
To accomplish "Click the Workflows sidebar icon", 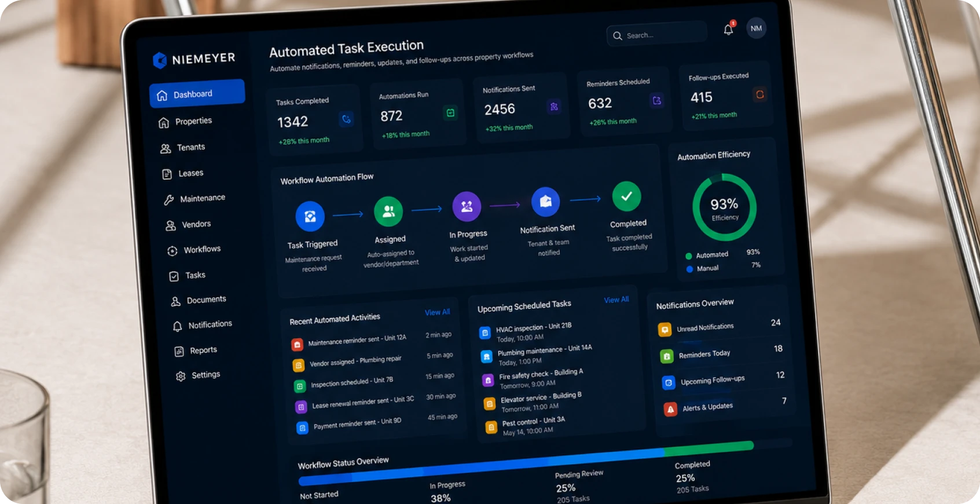I will click(x=172, y=251).
